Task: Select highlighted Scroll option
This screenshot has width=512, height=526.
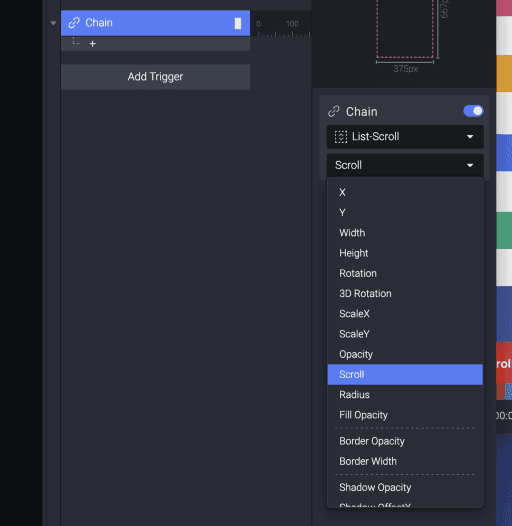Action: coord(405,374)
